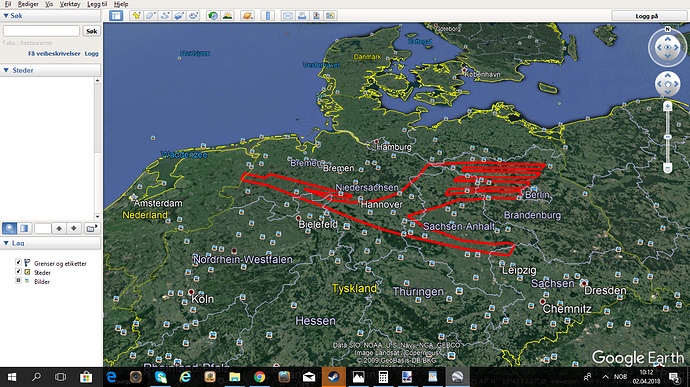Screen dimensions: 690x387
Task: Open the Rediger menu
Action: pyautogui.click(x=28, y=4)
